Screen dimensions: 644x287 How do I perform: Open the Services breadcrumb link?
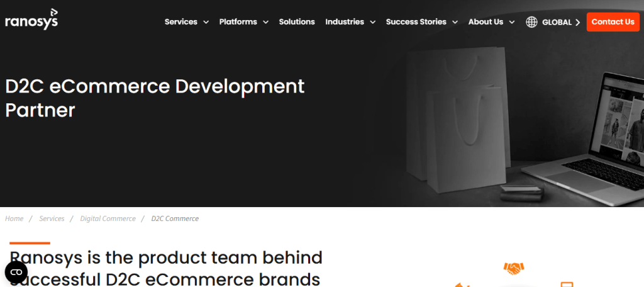click(52, 218)
